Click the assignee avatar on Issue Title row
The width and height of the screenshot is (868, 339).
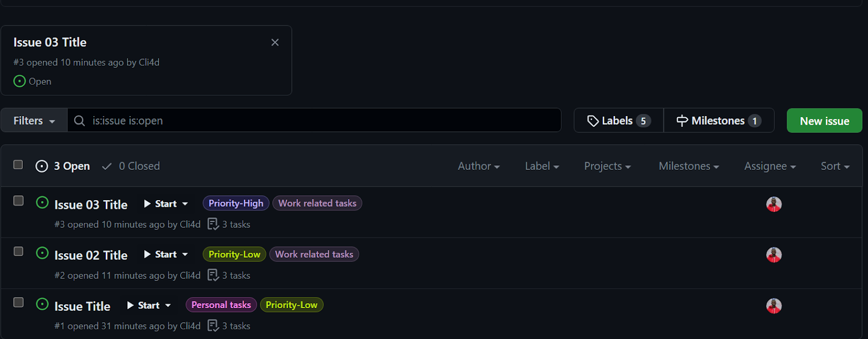point(774,305)
